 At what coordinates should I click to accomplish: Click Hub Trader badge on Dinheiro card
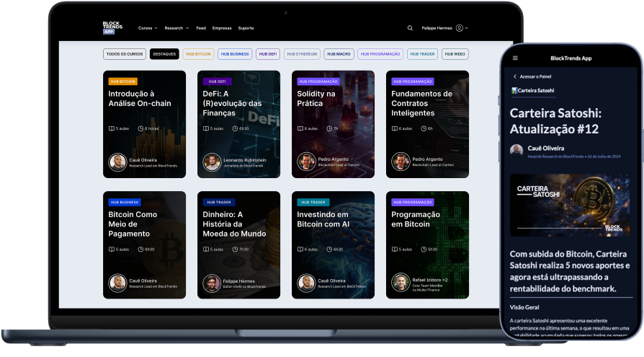[x=219, y=202]
